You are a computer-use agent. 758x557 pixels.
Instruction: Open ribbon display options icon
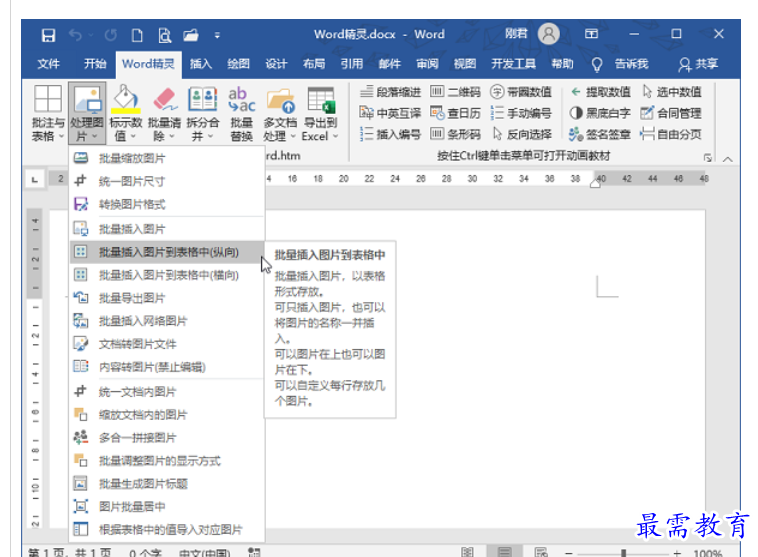(x=591, y=34)
